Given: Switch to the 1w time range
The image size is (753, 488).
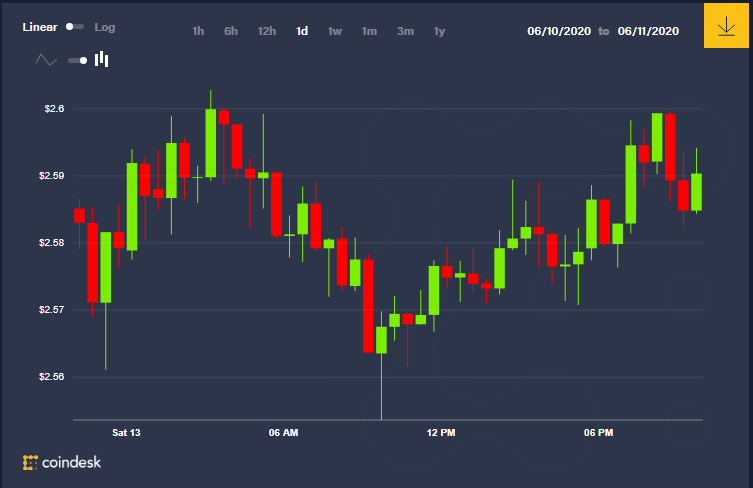Looking at the screenshot, I should 335,31.
